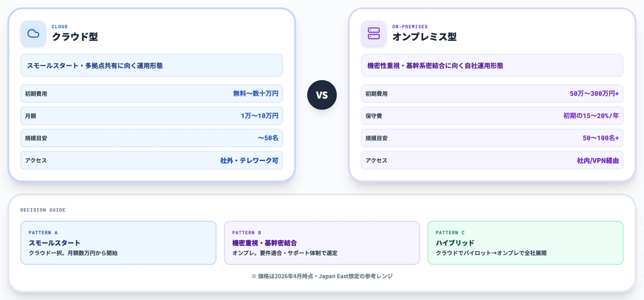Click the 保守費 value 初期の15〜20%/年
The image size is (644, 300).
pyautogui.click(x=591, y=116)
